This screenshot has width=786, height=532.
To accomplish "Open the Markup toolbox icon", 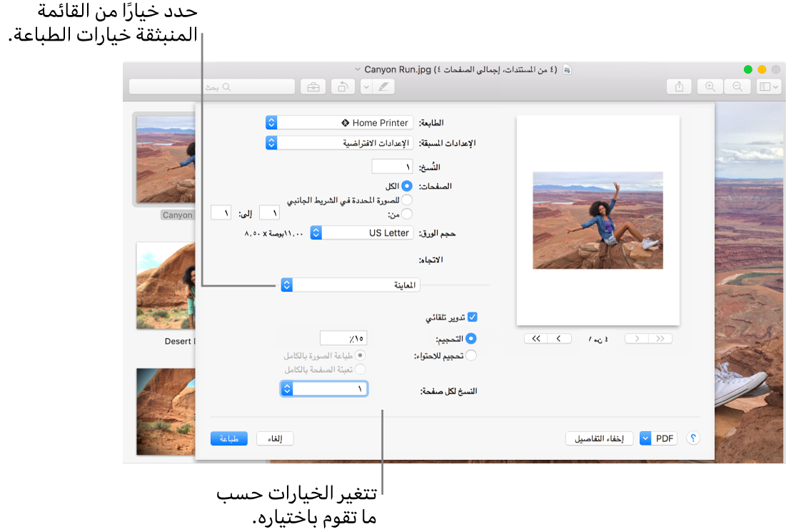I will click(x=313, y=86).
